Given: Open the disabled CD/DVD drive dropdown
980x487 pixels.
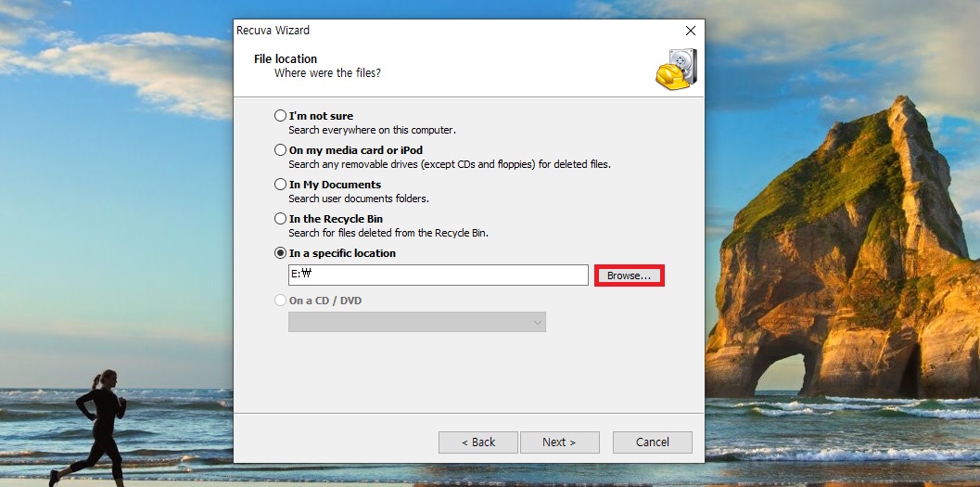Looking at the screenshot, I should 417,322.
